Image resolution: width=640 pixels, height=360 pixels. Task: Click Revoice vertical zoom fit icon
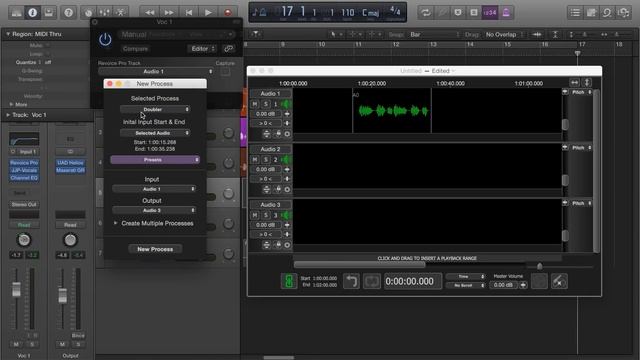587,82
